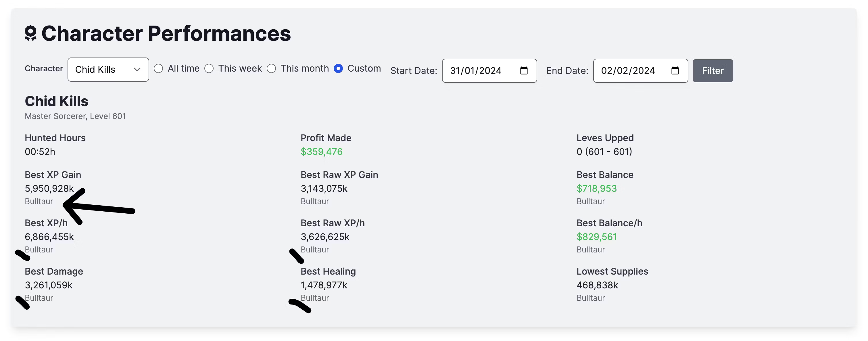Viewport: 868px width, 341px height.
Task: Open the Start Date calendar picker icon
Action: point(524,70)
